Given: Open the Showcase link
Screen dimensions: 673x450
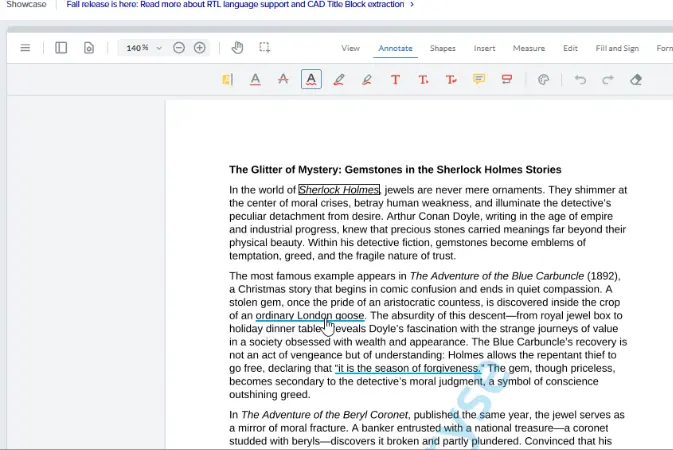Looking at the screenshot, I should point(26,4).
